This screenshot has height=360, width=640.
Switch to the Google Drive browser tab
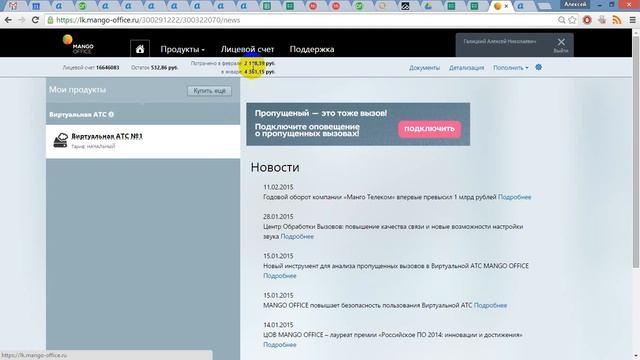tap(428, 6)
